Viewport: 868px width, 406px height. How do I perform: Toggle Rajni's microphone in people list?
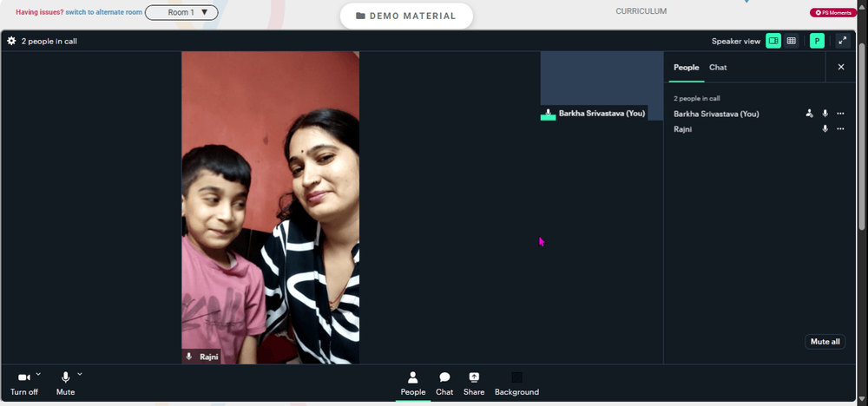tap(825, 129)
